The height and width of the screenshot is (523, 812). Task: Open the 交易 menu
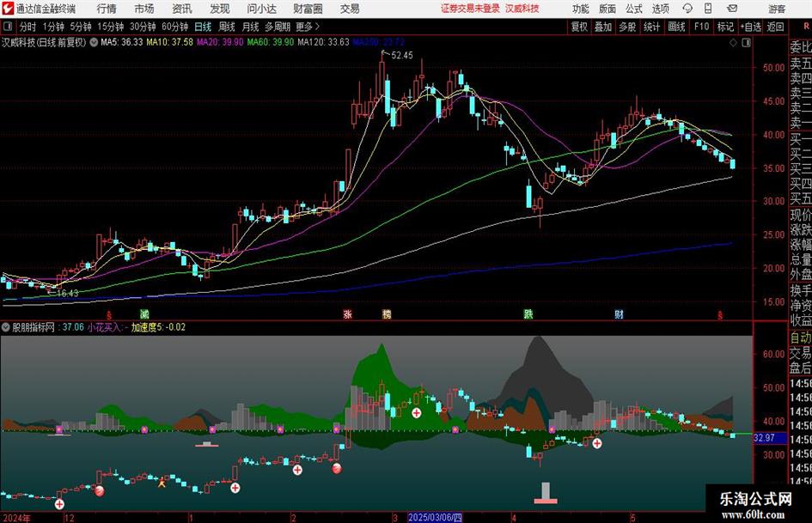click(350, 9)
